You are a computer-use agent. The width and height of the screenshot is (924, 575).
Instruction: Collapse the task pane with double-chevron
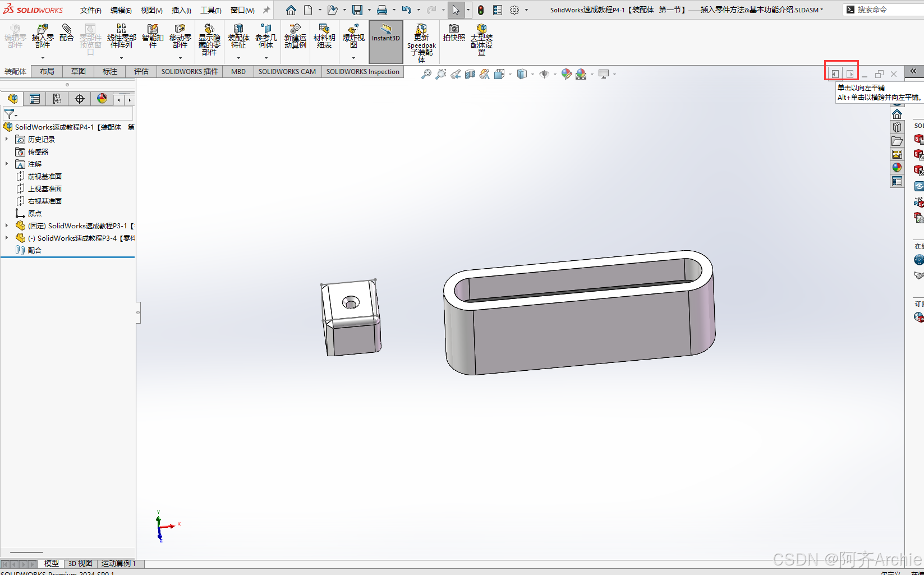(x=913, y=71)
